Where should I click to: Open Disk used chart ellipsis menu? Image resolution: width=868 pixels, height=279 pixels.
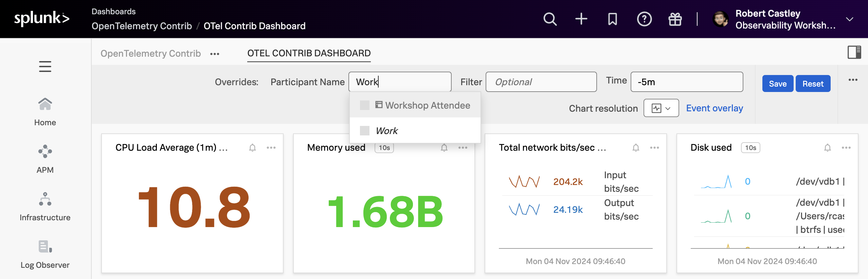[x=846, y=148]
